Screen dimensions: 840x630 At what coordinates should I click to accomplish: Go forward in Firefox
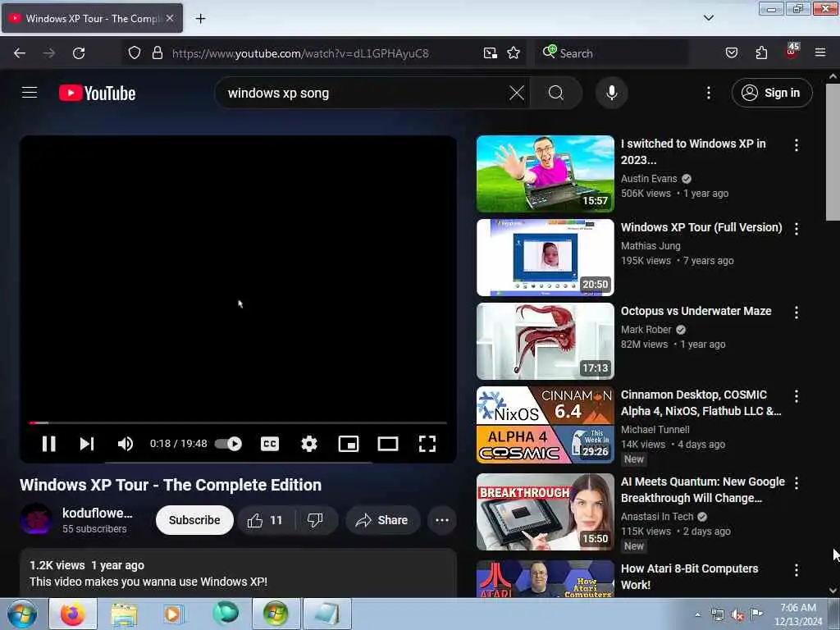48,53
